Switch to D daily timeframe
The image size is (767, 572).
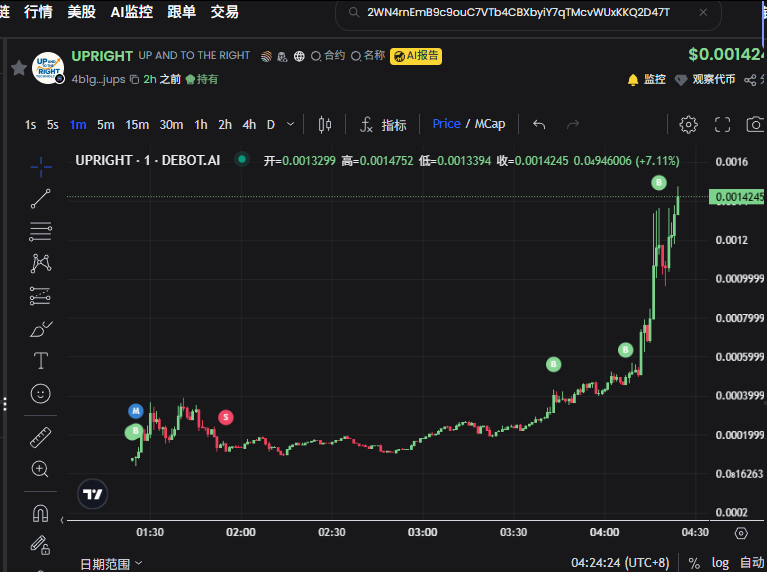pyautogui.click(x=271, y=125)
